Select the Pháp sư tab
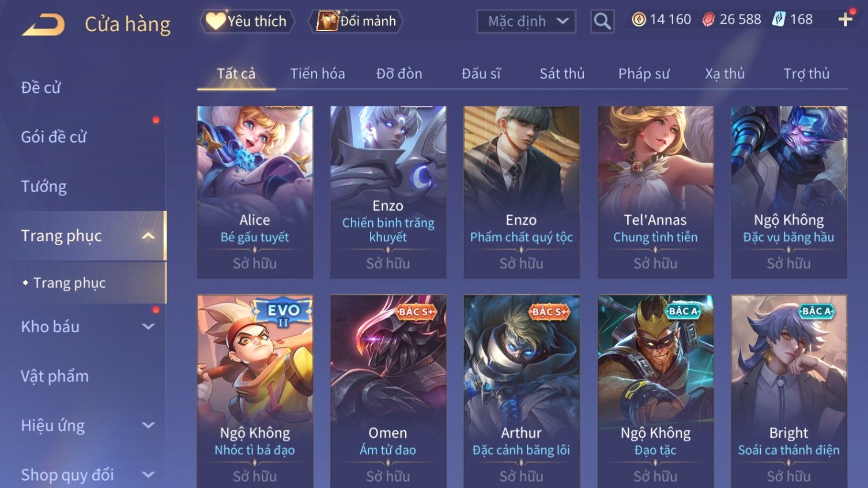 tap(644, 74)
